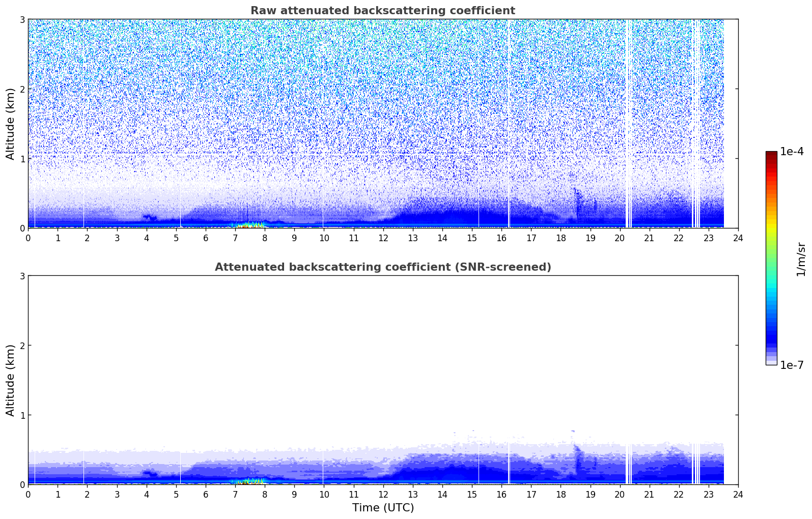Click time tick "12" on the SNR-screened plot
This screenshot has width=812, height=519.
383,494
